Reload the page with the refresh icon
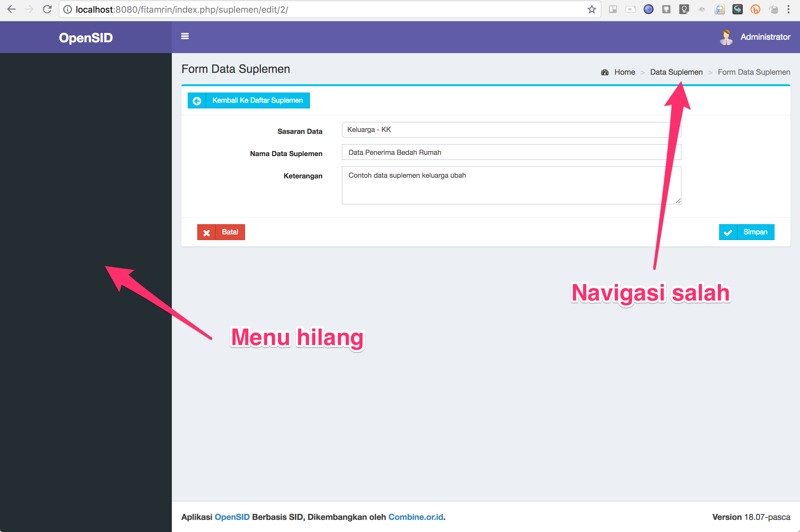 tap(47, 9)
